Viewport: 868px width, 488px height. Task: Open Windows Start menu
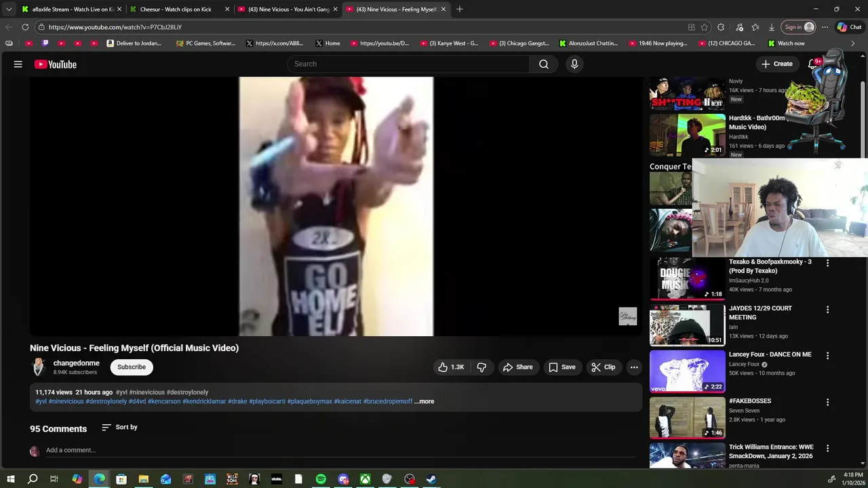10,479
